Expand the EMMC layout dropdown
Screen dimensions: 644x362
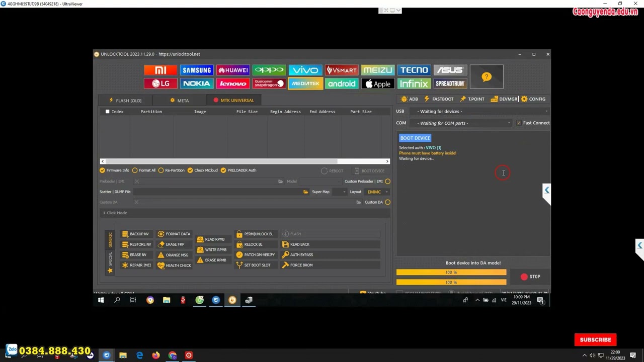coord(377,192)
